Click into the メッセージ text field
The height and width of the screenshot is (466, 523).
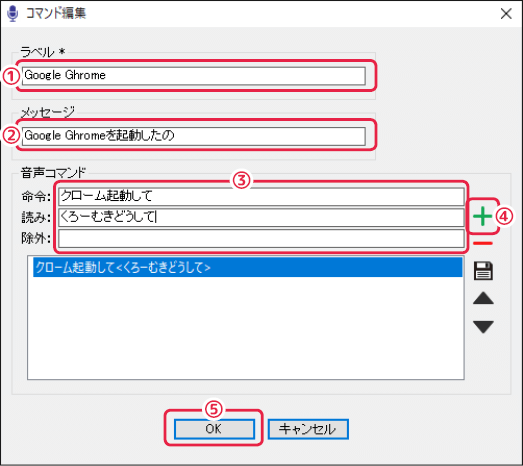(194, 136)
